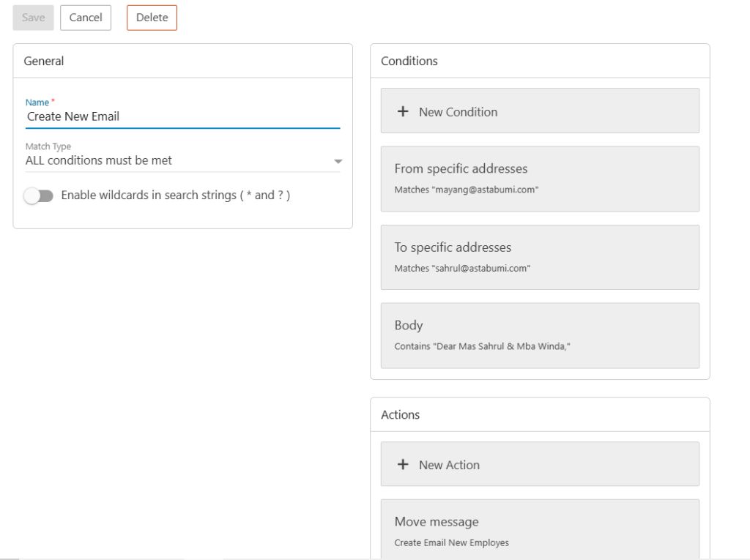
Task: Click the 'New Condition' label text
Action: [x=458, y=112]
